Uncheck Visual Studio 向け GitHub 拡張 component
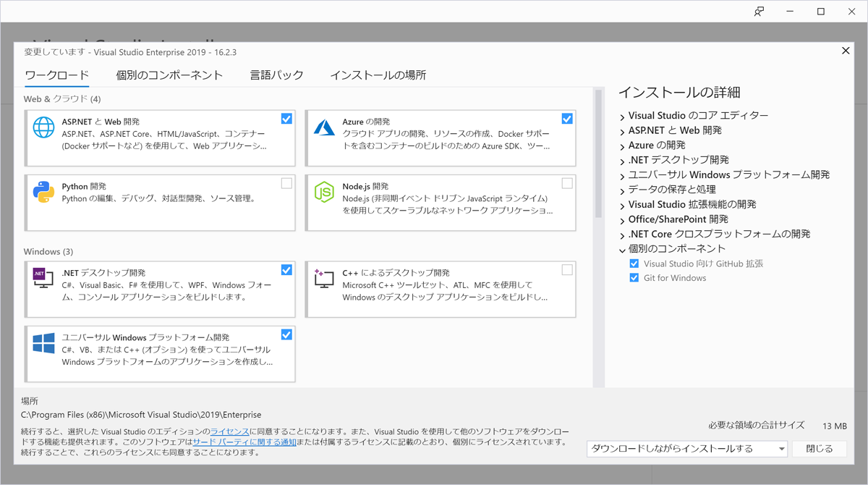The height and width of the screenshot is (485, 868). point(634,264)
